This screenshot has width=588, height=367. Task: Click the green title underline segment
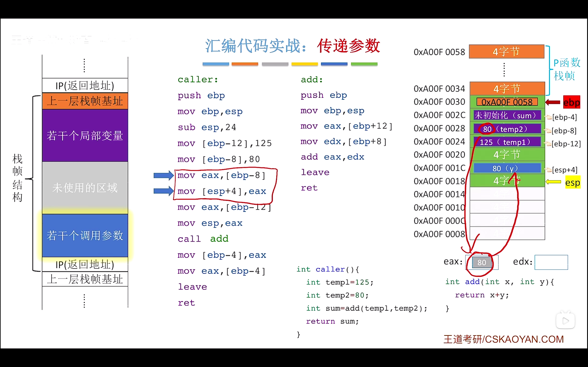click(364, 64)
